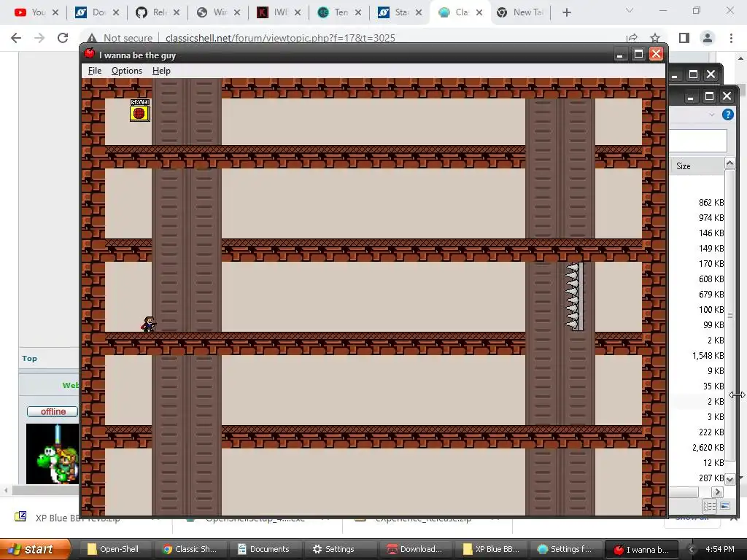
Task: Switch to Settings f... taskbar button
Action: pyautogui.click(x=565, y=549)
